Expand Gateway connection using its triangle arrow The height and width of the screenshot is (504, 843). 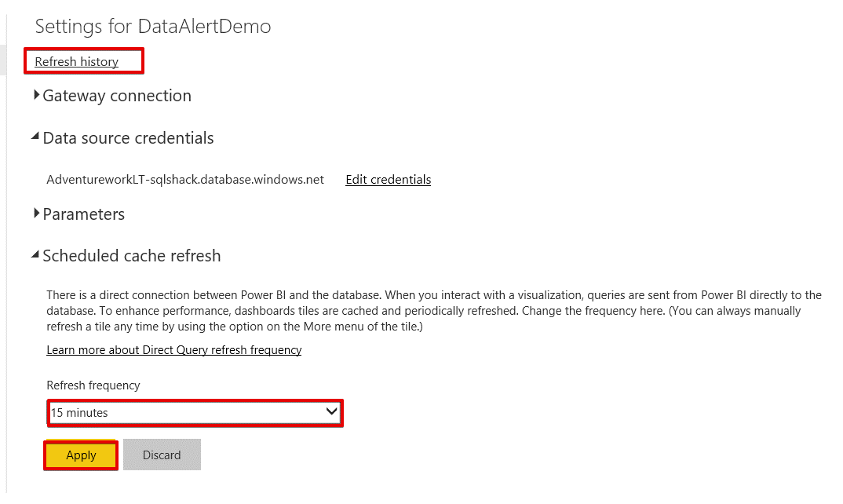37,95
